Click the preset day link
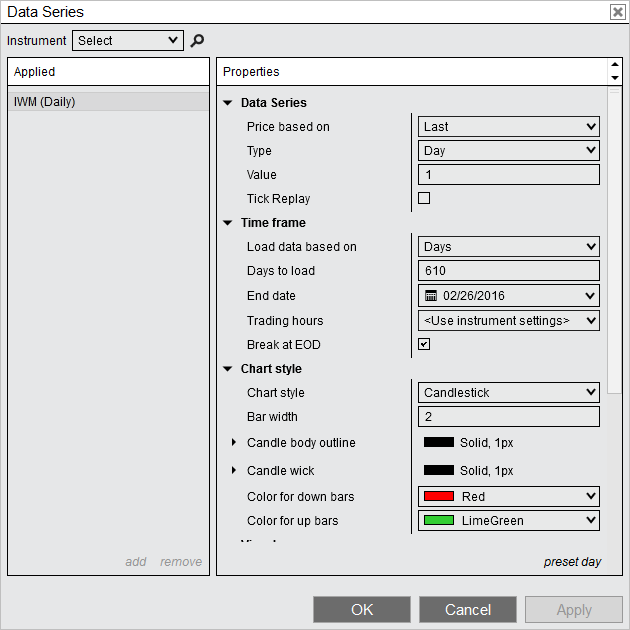630x630 pixels. [x=573, y=561]
